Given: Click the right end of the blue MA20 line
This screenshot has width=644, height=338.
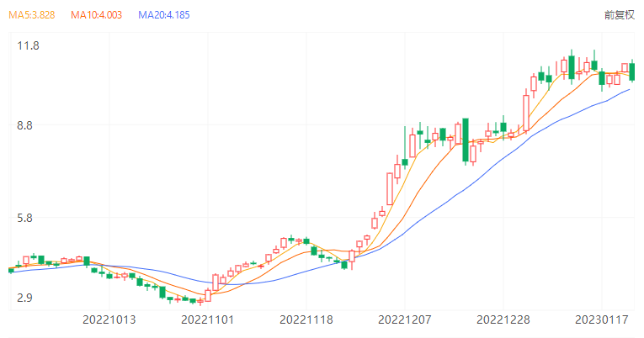Looking at the screenshot, I should click(x=629, y=89).
